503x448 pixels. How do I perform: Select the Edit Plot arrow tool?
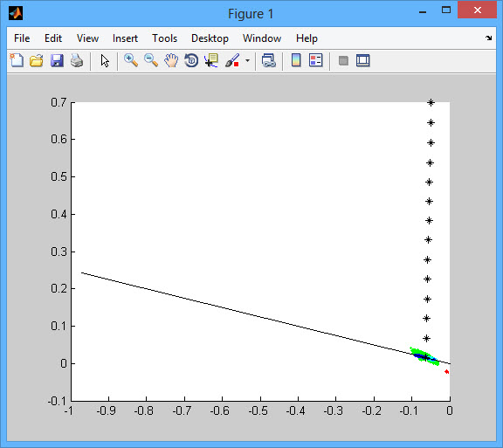click(x=105, y=60)
